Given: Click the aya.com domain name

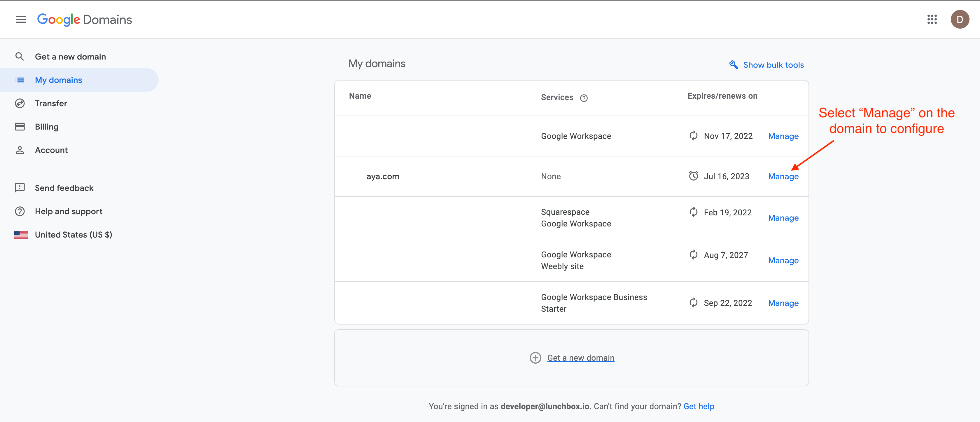Looking at the screenshot, I should pyautogui.click(x=382, y=177).
